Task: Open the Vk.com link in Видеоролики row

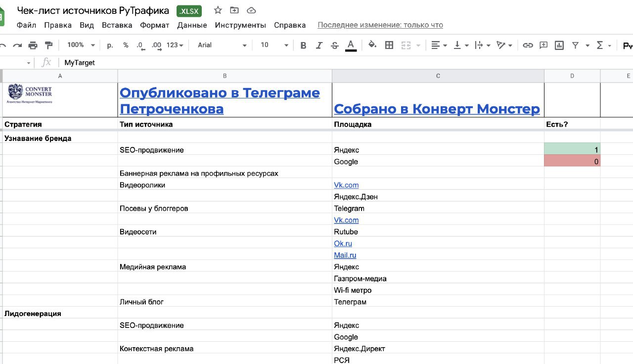Action: [346, 185]
